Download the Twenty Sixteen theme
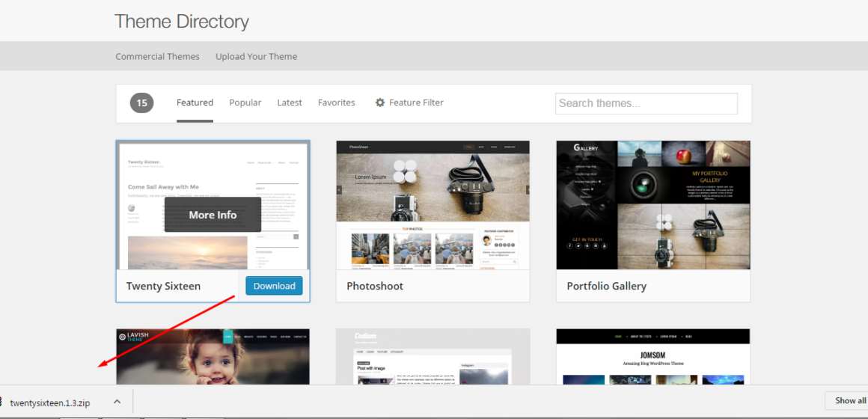 click(274, 286)
